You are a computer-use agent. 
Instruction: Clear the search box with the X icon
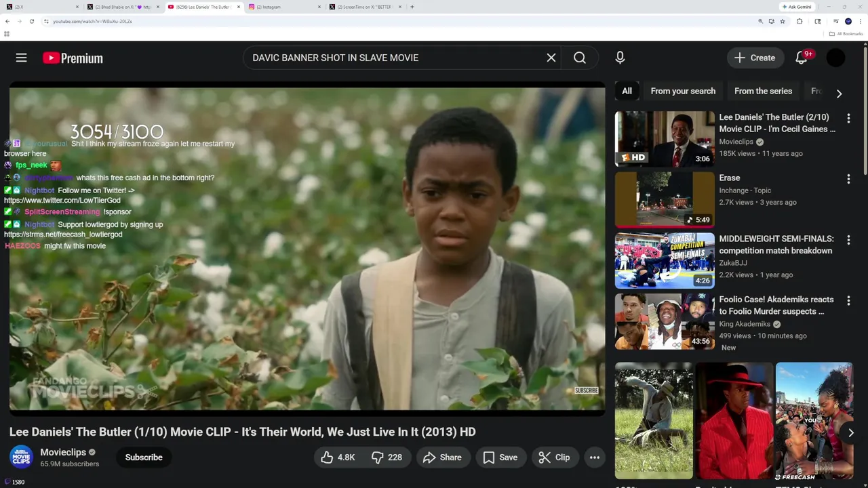pos(551,58)
